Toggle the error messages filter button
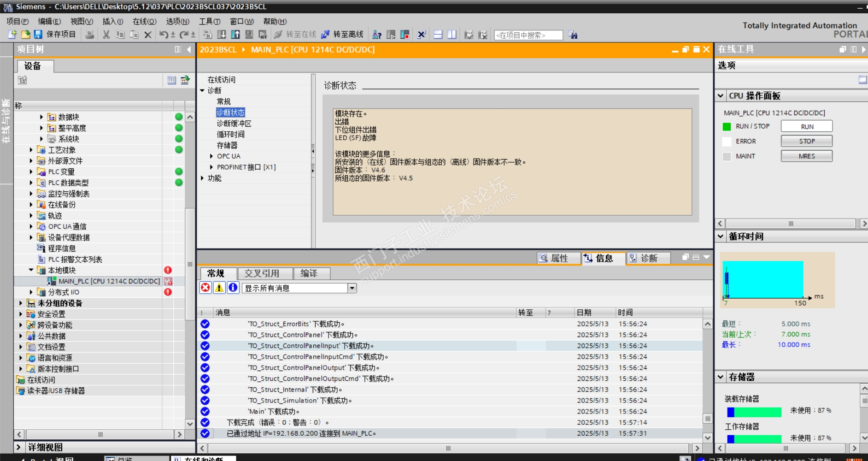Screen dimensions: 868x461 (205, 288)
